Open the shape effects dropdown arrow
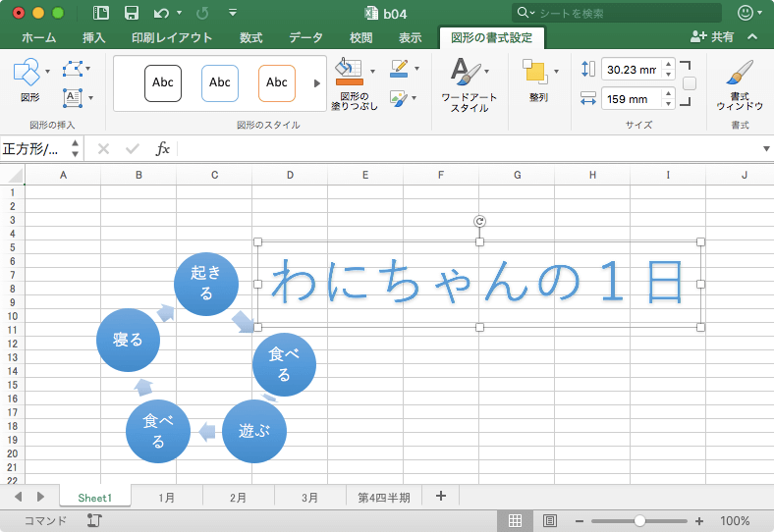 coord(414,98)
